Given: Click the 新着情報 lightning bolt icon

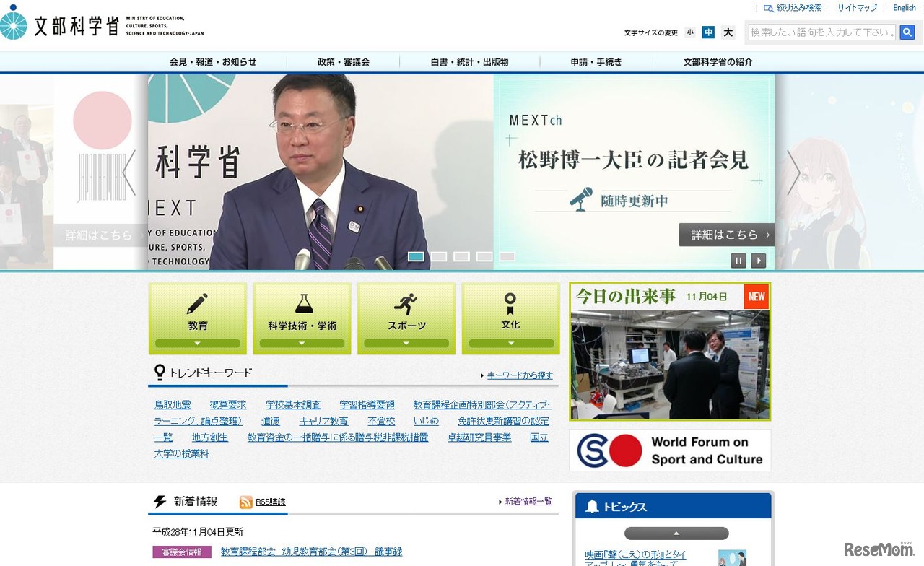Looking at the screenshot, I should (160, 501).
